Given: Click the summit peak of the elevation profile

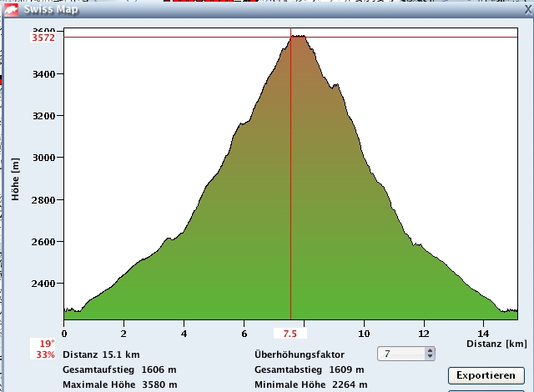Looking at the screenshot, I should (x=296, y=37).
